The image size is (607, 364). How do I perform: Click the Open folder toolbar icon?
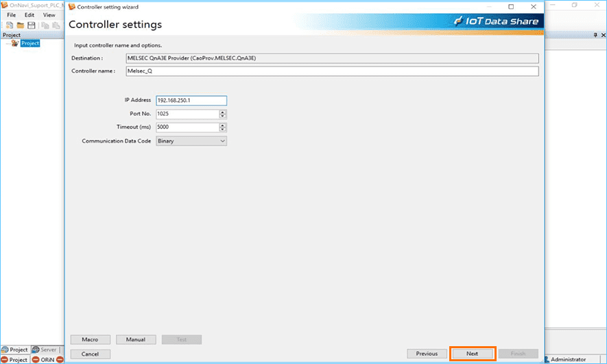tap(20, 25)
